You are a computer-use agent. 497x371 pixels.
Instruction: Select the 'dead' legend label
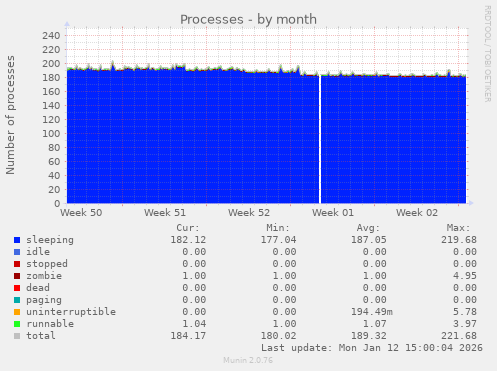(x=38, y=288)
